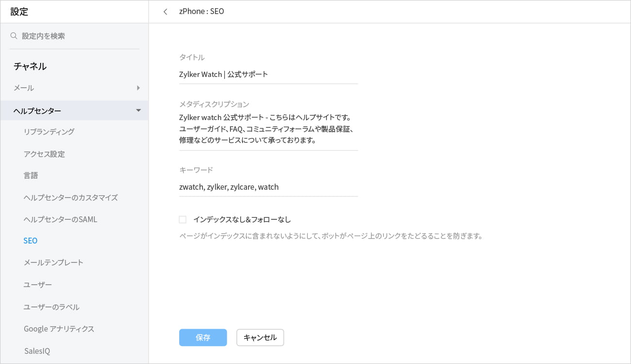Go to Google アナリティクス settings
This screenshot has width=631, height=364.
coord(59,329)
